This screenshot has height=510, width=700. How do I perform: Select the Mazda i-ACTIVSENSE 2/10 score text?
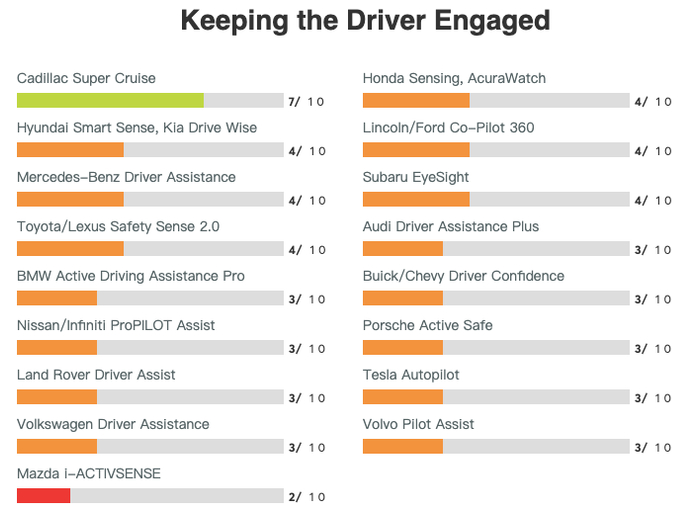point(306,497)
